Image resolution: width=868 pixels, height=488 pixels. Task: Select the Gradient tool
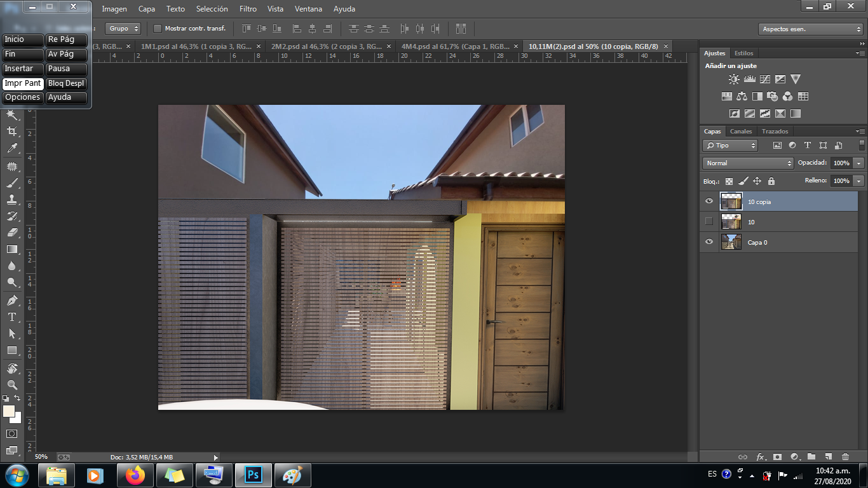click(x=12, y=249)
